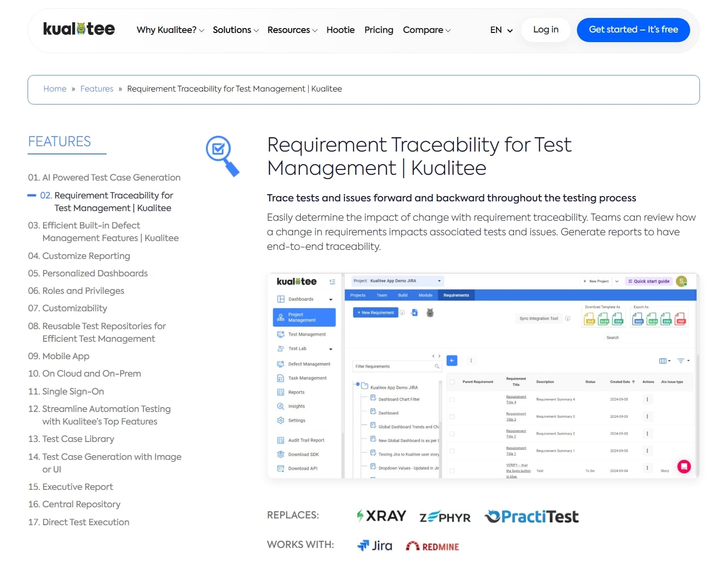The height and width of the screenshot is (562, 728).
Task: Switch to the Build tab
Action: click(x=403, y=295)
